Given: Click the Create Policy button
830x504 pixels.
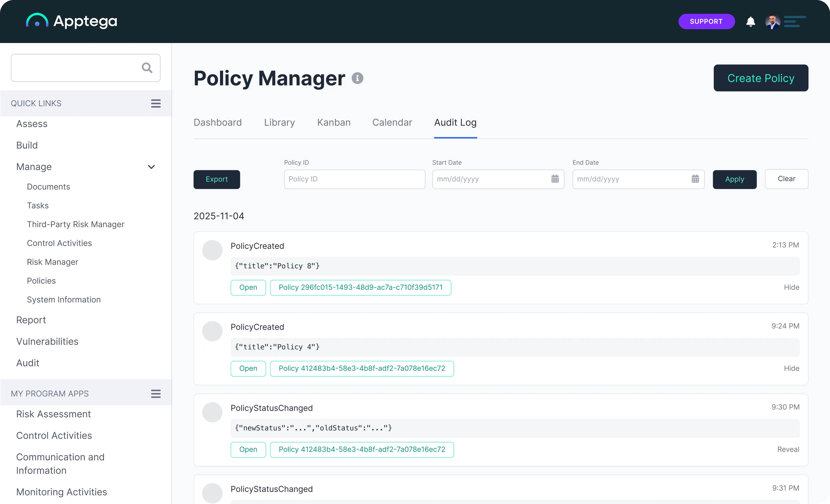Looking at the screenshot, I should click(761, 78).
